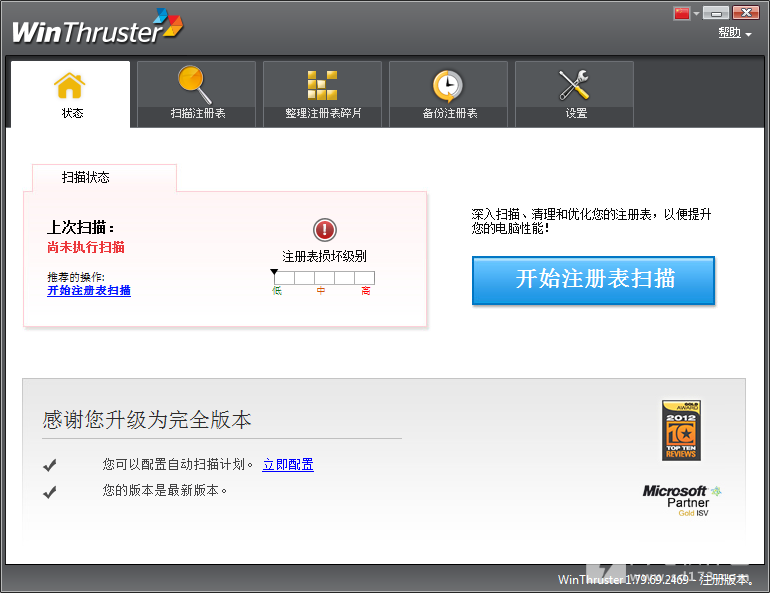The height and width of the screenshot is (593, 770).
Task: Click the green 低 gauge label
Action: click(x=277, y=291)
